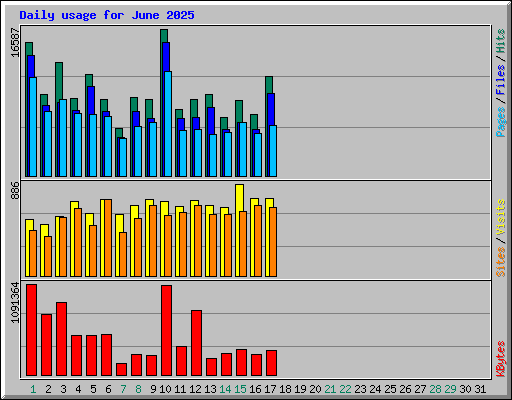Click day 6 on the x-axis

(x=108, y=389)
